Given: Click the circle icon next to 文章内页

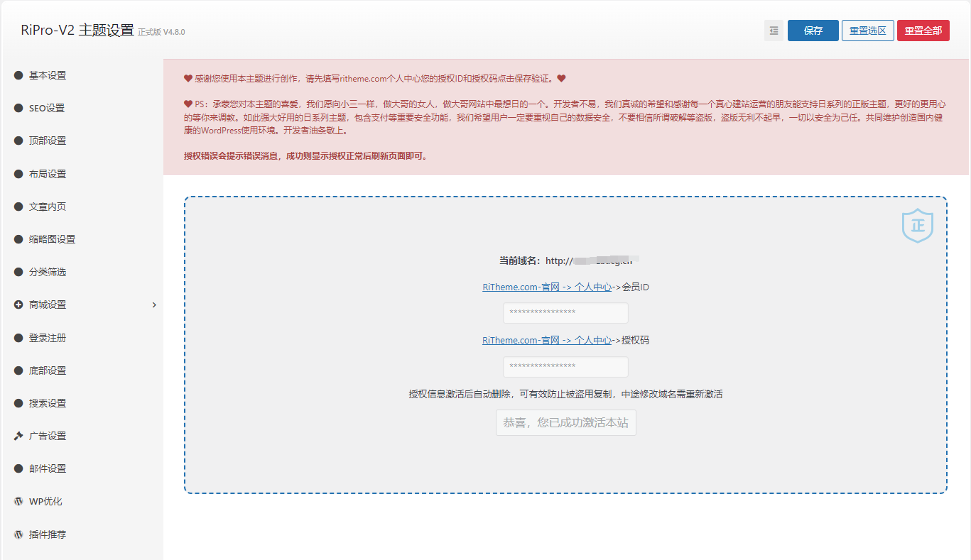Looking at the screenshot, I should click(18, 207).
